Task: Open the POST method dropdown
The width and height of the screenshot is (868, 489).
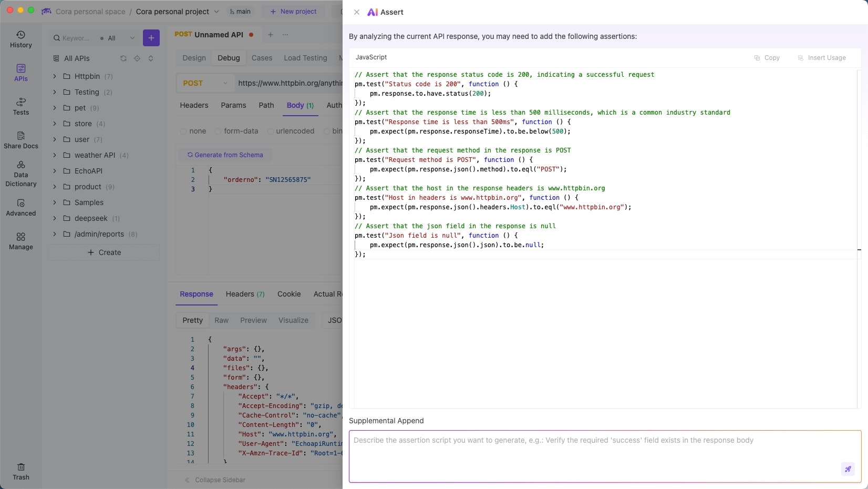Action: (x=205, y=83)
